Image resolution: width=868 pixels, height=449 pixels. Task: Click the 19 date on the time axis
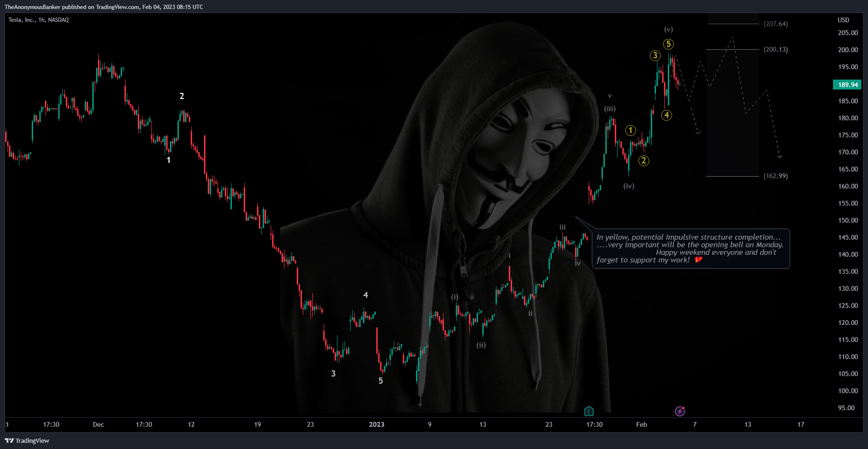(257, 424)
